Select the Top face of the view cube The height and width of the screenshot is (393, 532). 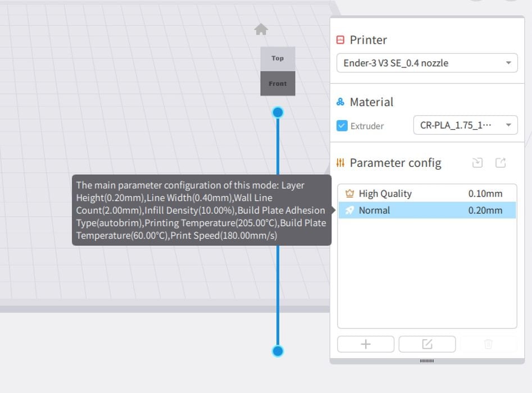(x=278, y=58)
